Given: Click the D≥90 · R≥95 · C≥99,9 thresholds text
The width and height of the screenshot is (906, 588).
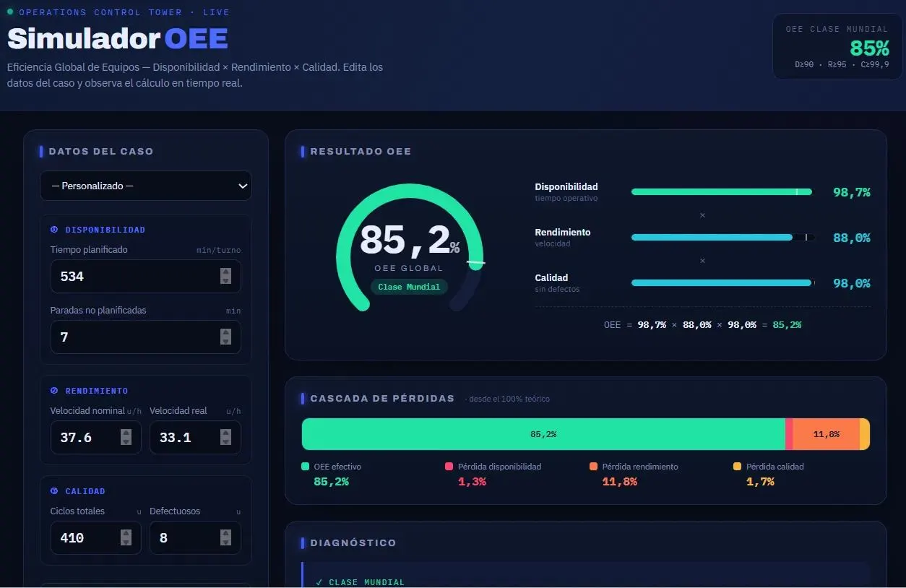Looking at the screenshot, I should point(842,65).
